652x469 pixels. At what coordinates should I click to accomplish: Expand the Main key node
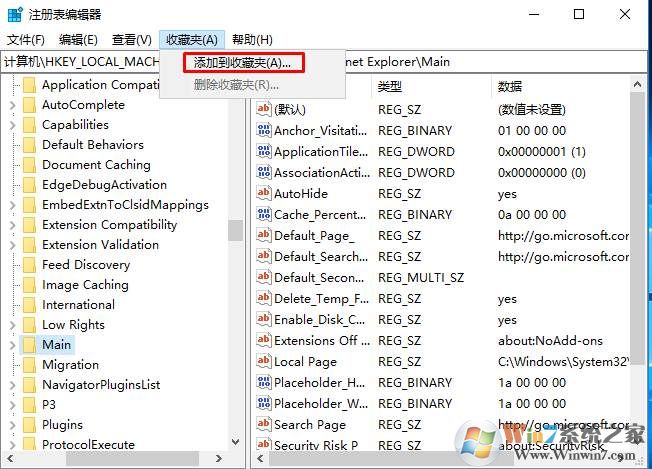click(x=12, y=345)
